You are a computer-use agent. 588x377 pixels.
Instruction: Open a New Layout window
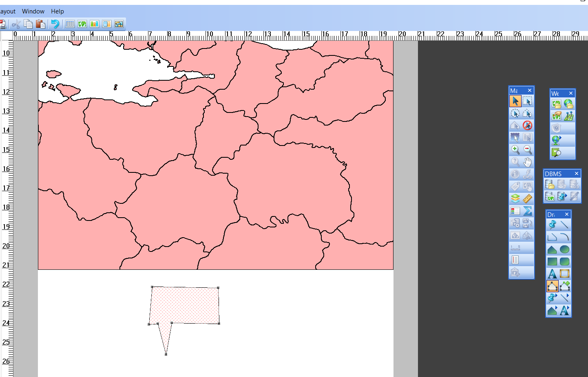coord(106,24)
